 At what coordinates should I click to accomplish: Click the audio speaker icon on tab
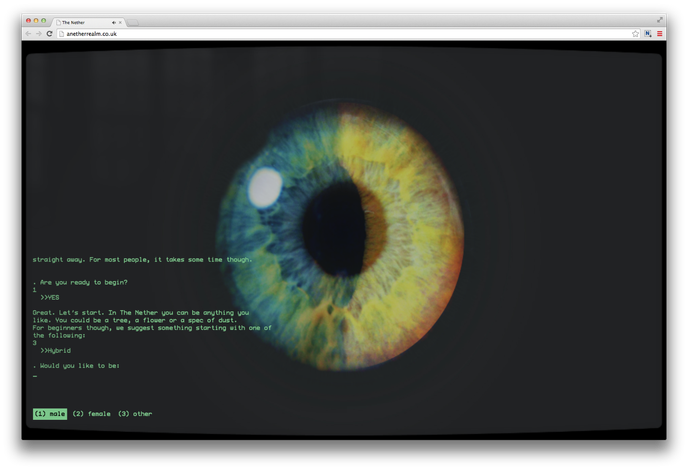pyautogui.click(x=113, y=21)
